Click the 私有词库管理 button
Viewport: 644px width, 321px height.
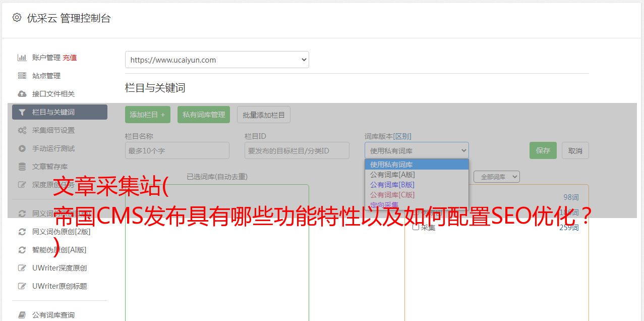click(x=204, y=115)
